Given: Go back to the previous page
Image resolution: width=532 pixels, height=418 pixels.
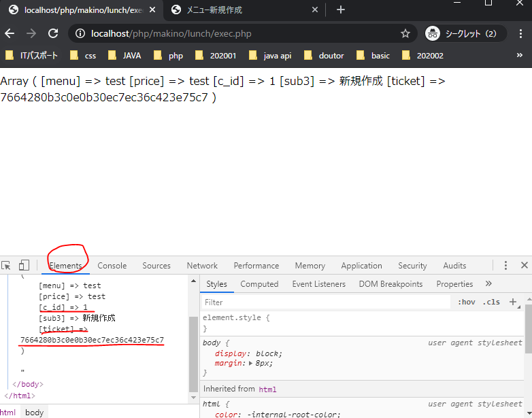Looking at the screenshot, I should [x=10, y=33].
